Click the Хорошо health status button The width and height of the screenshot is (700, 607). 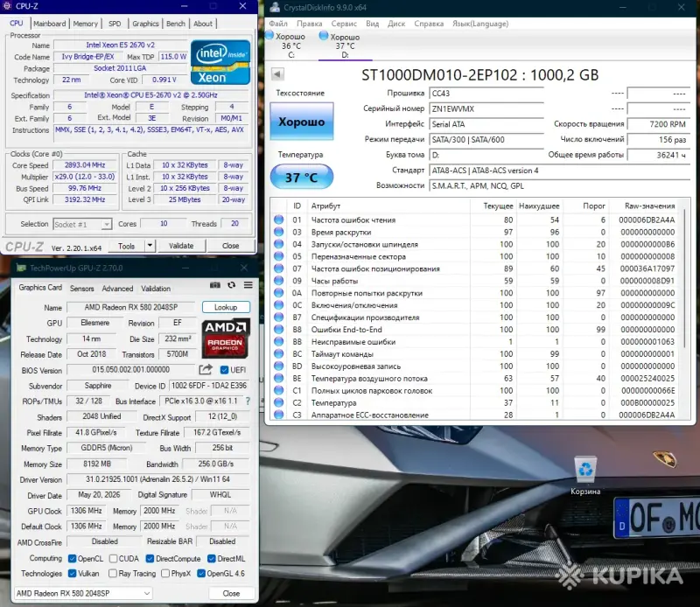pyautogui.click(x=301, y=122)
